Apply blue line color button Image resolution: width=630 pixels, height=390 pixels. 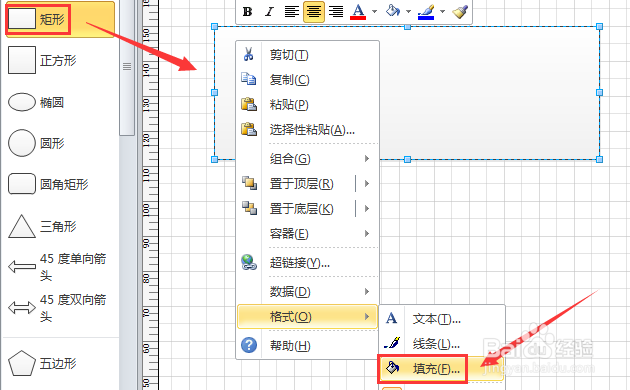tap(426, 12)
